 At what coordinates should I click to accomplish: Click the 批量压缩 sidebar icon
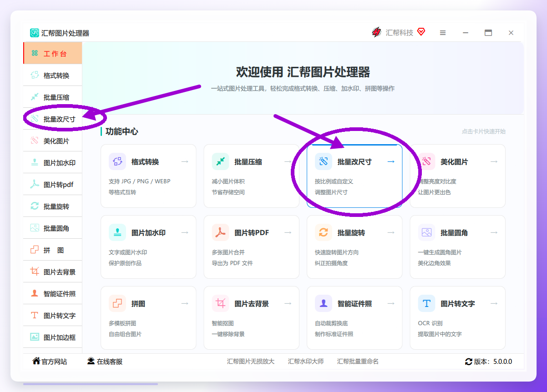pyautogui.click(x=35, y=97)
